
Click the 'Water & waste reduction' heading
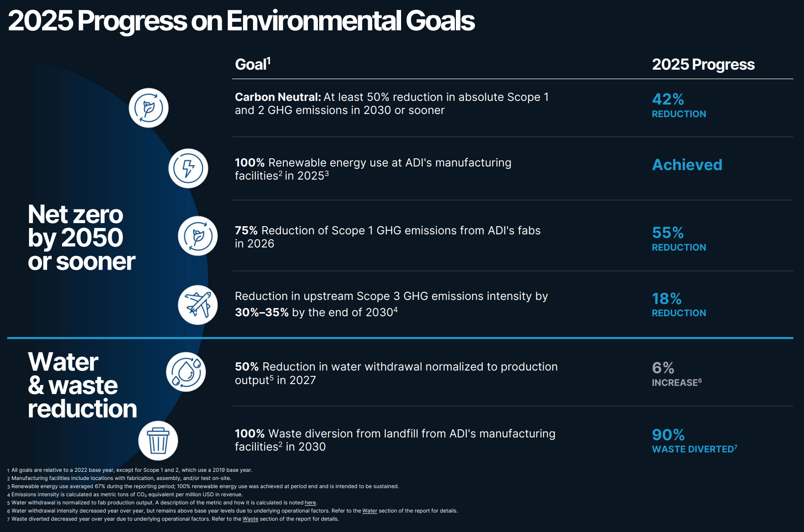tap(82, 385)
